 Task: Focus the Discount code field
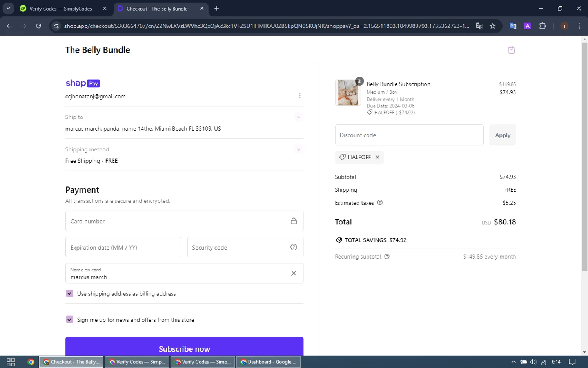[409, 135]
